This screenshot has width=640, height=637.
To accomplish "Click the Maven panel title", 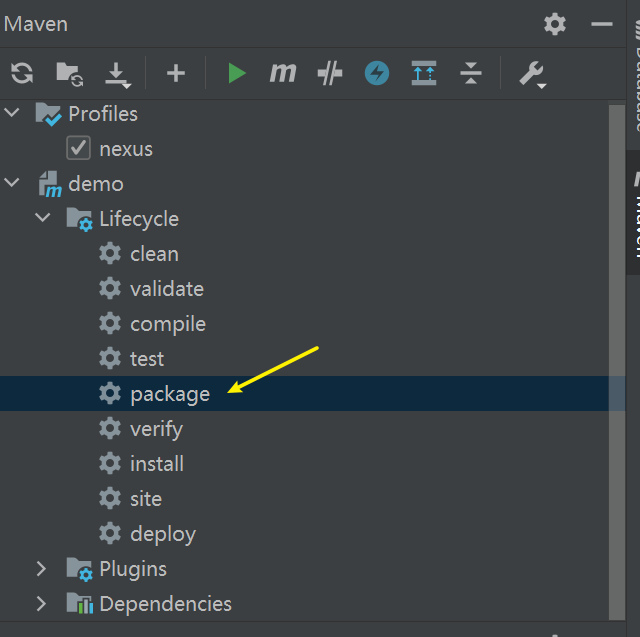I will tap(36, 24).
